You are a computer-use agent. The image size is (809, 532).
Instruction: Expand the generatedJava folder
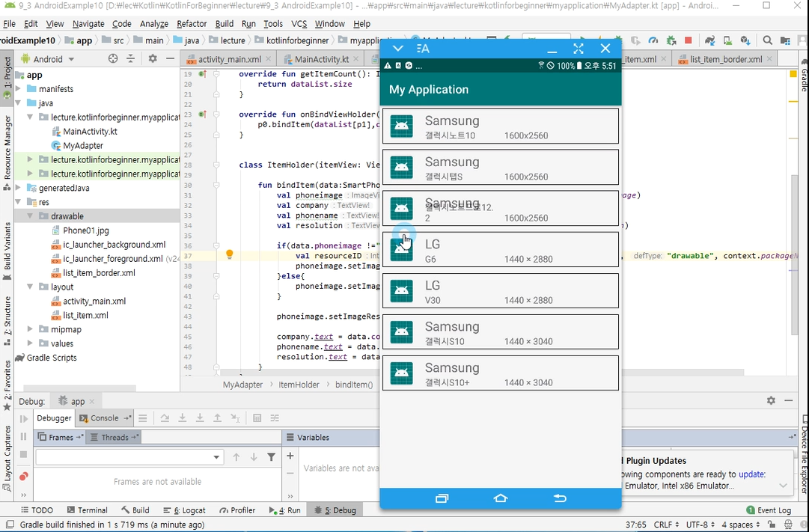pos(18,188)
